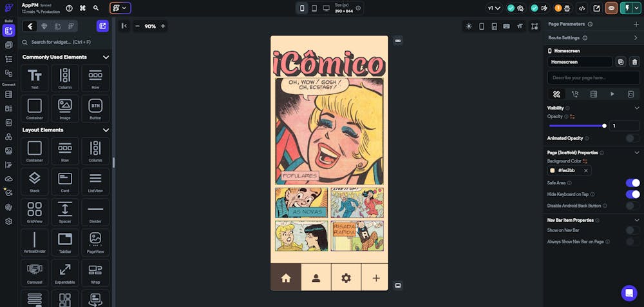Toggle keyboard display on canvas
Screen dimensions: 644x307
[x=506, y=26]
